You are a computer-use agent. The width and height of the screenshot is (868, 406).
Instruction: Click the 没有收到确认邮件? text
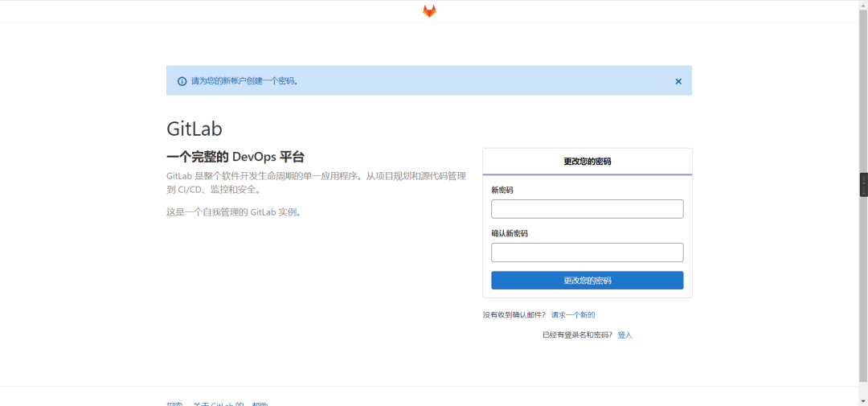coord(514,315)
